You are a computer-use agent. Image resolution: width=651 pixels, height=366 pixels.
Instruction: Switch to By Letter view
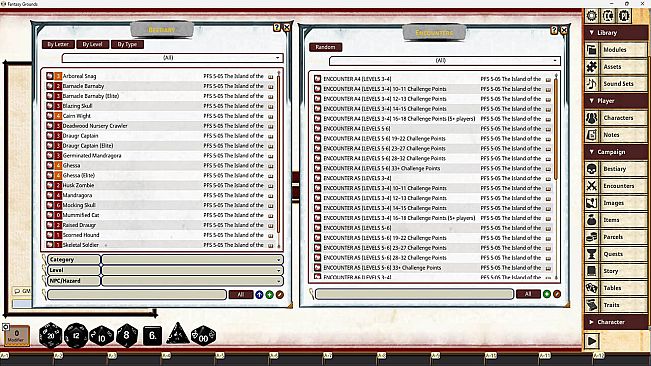58,44
